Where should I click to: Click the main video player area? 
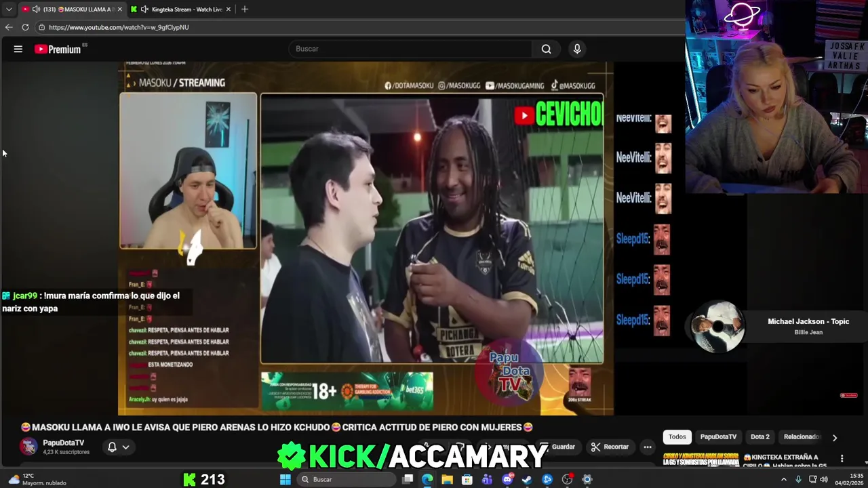pyautogui.click(x=366, y=238)
